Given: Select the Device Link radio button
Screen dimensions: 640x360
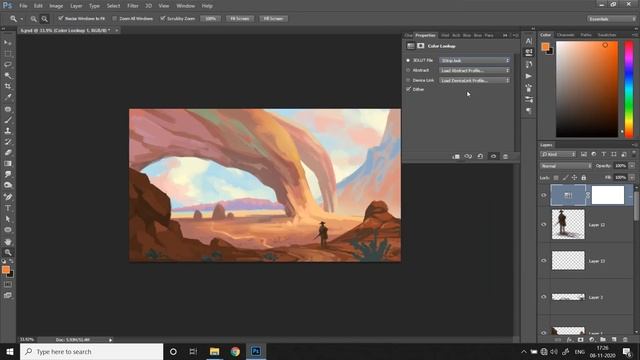Looking at the screenshot, I should click(408, 80).
